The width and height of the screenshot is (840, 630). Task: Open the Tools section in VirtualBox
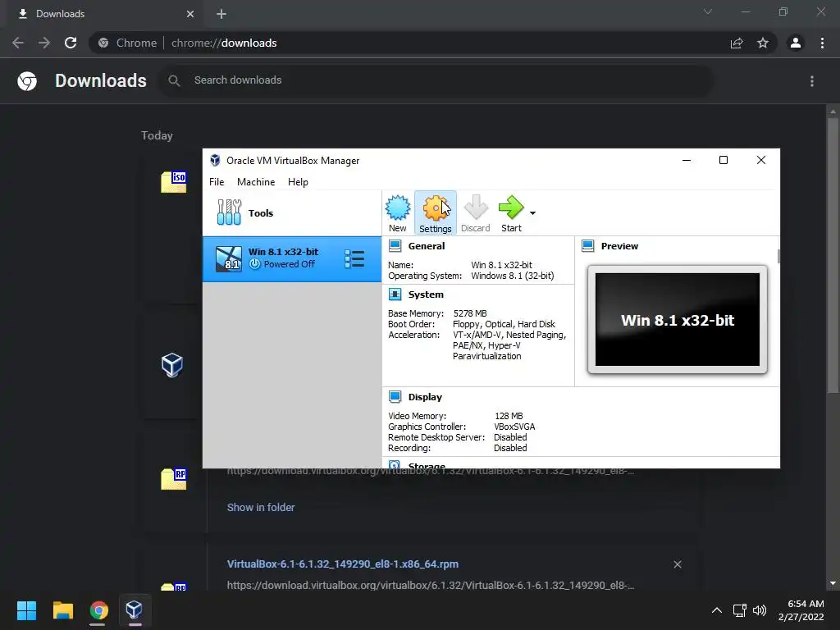point(292,212)
